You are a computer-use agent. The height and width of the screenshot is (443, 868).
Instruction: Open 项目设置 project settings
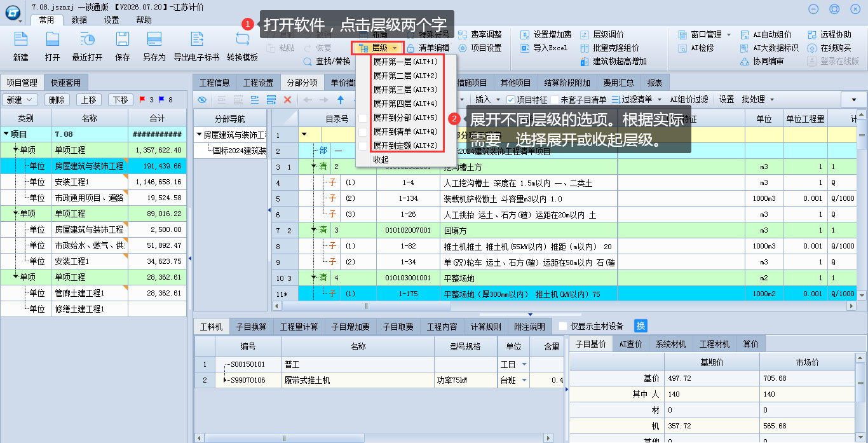pos(480,48)
